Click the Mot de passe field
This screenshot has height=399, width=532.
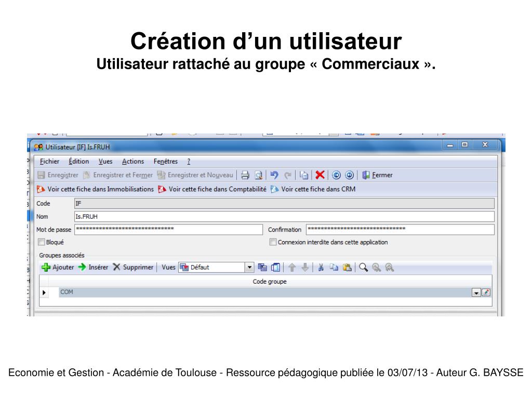[x=169, y=230]
